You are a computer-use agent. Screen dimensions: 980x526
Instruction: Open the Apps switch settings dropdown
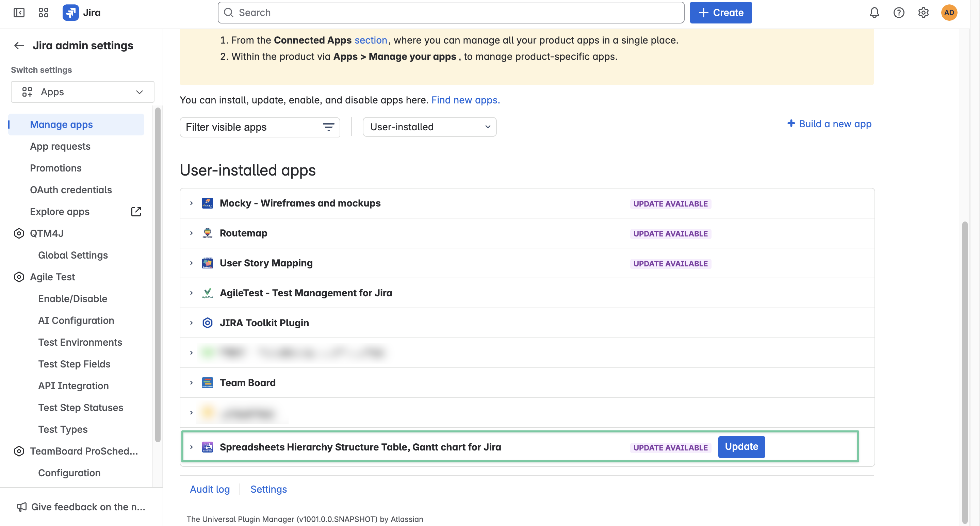[83, 92]
